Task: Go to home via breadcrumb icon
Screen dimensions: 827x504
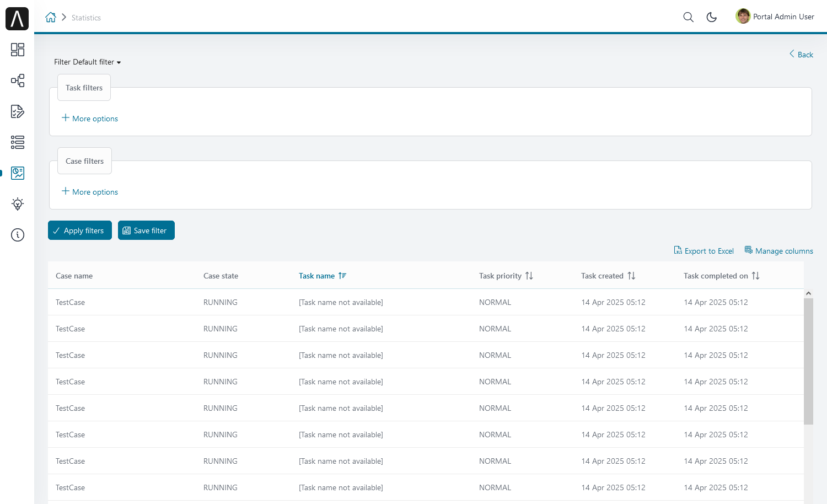Action: pyautogui.click(x=51, y=17)
